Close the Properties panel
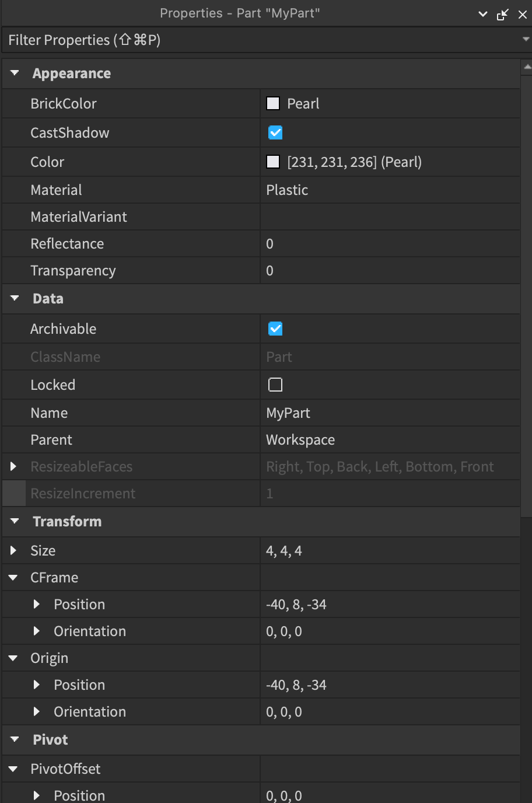The height and width of the screenshot is (803, 532). tap(522, 14)
